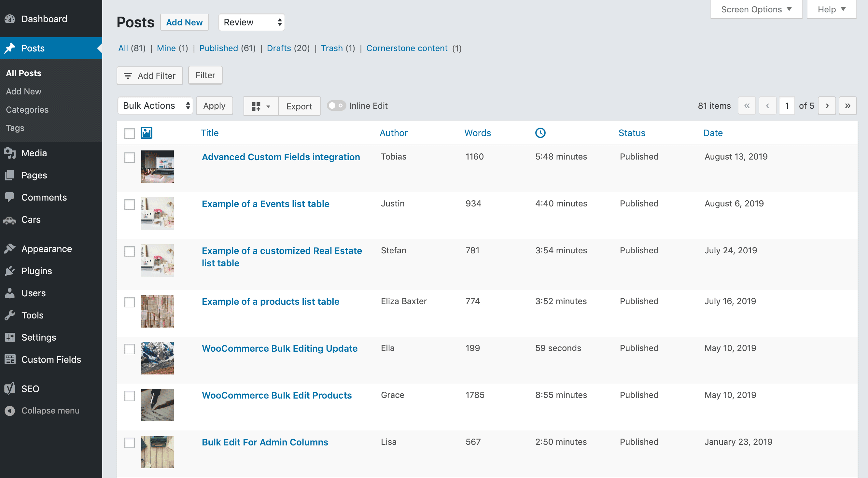Click the Add Filter button
This screenshot has height=478, width=868.
150,76
